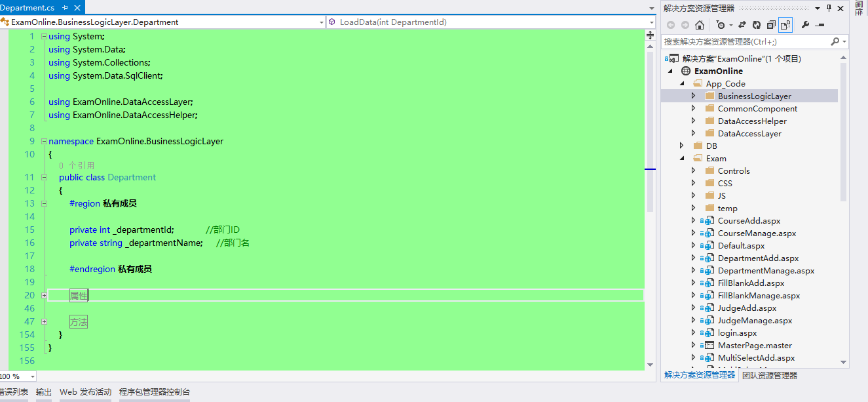Viewport: 868px width, 402px height.
Task: Click the pending changes filter clock icon
Action: tap(721, 25)
